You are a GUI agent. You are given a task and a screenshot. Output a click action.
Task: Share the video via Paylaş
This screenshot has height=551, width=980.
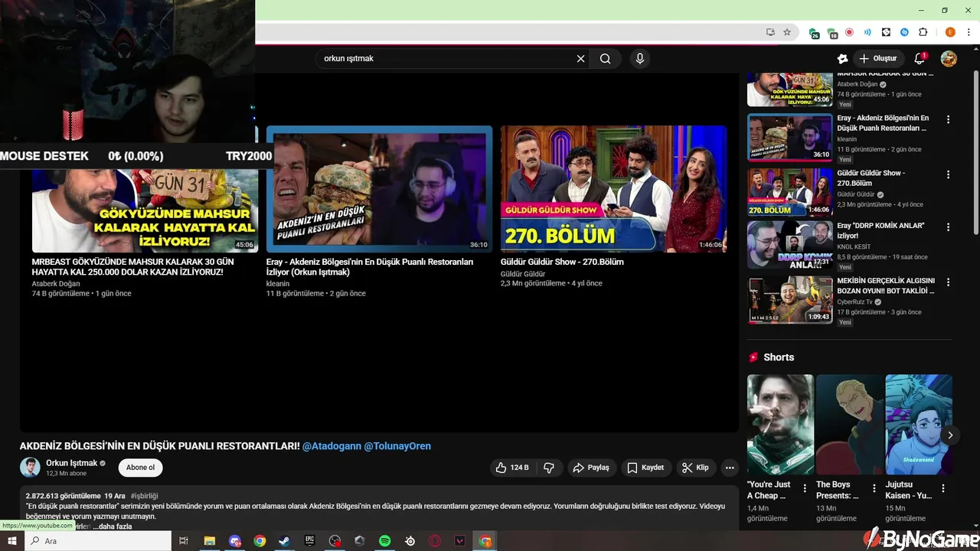click(x=591, y=468)
